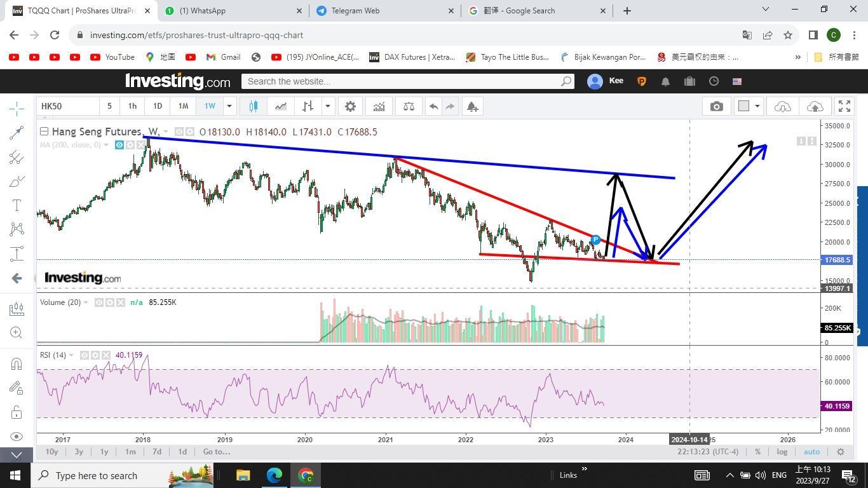868x488 pixels.
Task: Expand the Volume (20) legend dropdown
Action: (x=86, y=302)
